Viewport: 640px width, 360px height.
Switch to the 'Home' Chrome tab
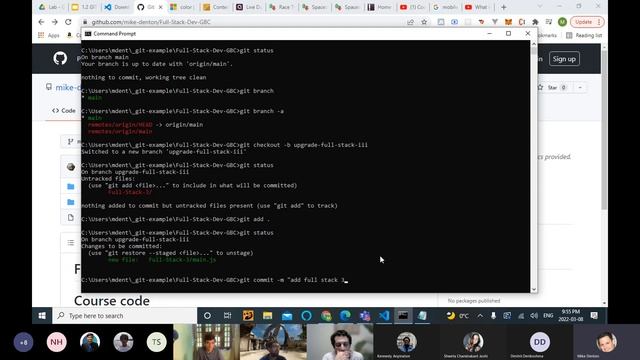(x=380, y=7)
